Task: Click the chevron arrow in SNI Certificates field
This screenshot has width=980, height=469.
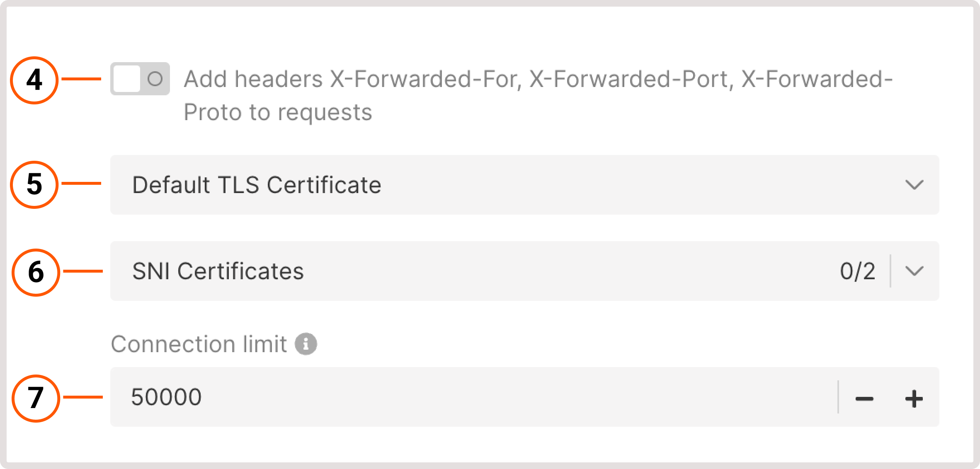Action: 914,271
